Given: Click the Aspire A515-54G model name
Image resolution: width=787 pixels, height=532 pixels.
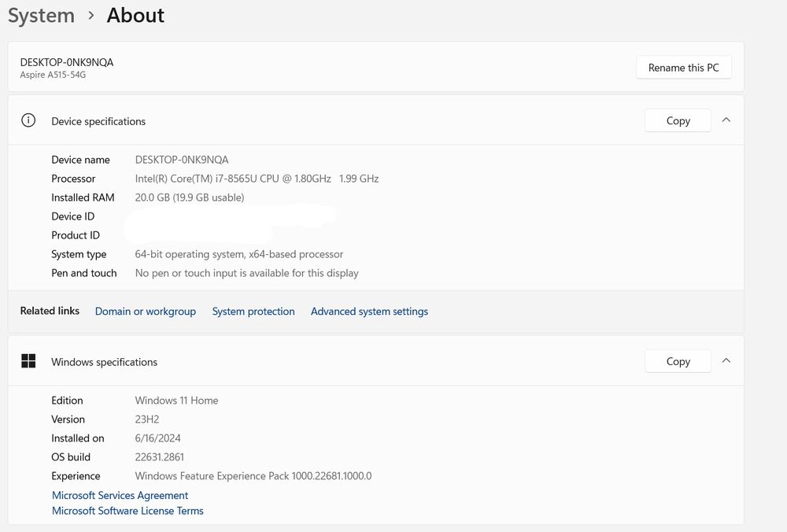Looking at the screenshot, I should (x=53, y=75).
